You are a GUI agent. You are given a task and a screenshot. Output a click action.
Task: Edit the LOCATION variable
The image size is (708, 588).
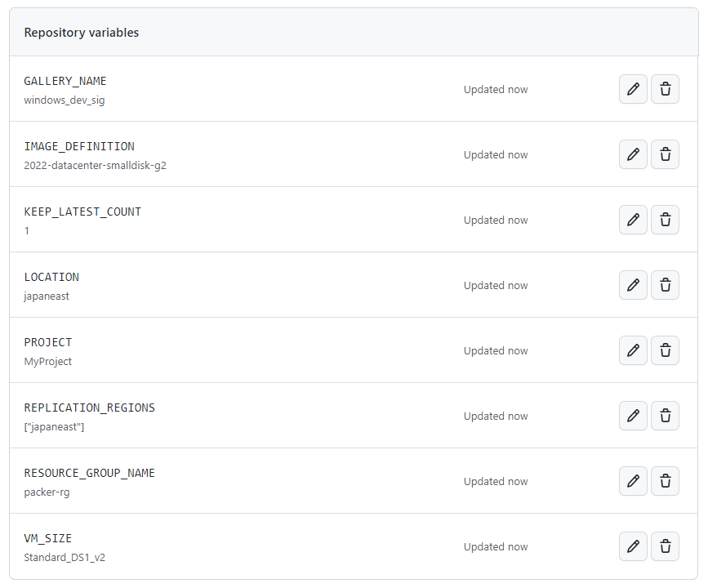(x=633, y=285)
